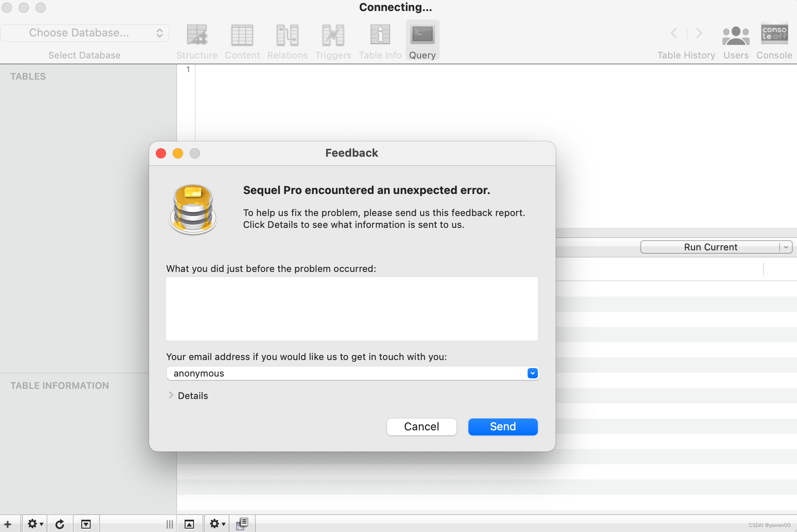Refresh the tables list
Screen dimensions: 797x532
(60, 524)
